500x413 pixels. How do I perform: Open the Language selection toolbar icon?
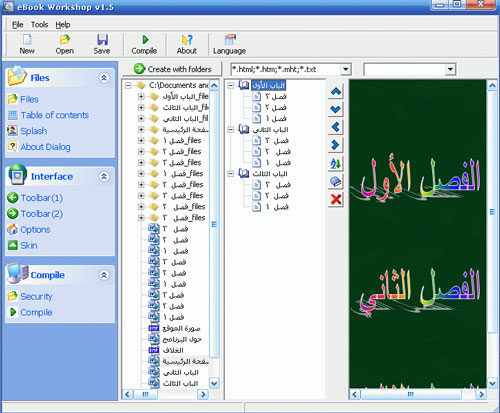coord(230,39)
